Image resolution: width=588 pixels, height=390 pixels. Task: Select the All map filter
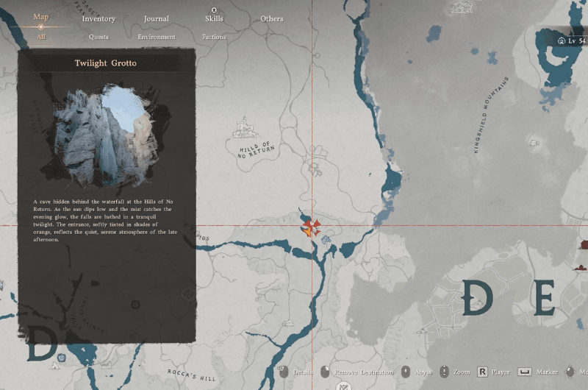click(x=41, y=37)
